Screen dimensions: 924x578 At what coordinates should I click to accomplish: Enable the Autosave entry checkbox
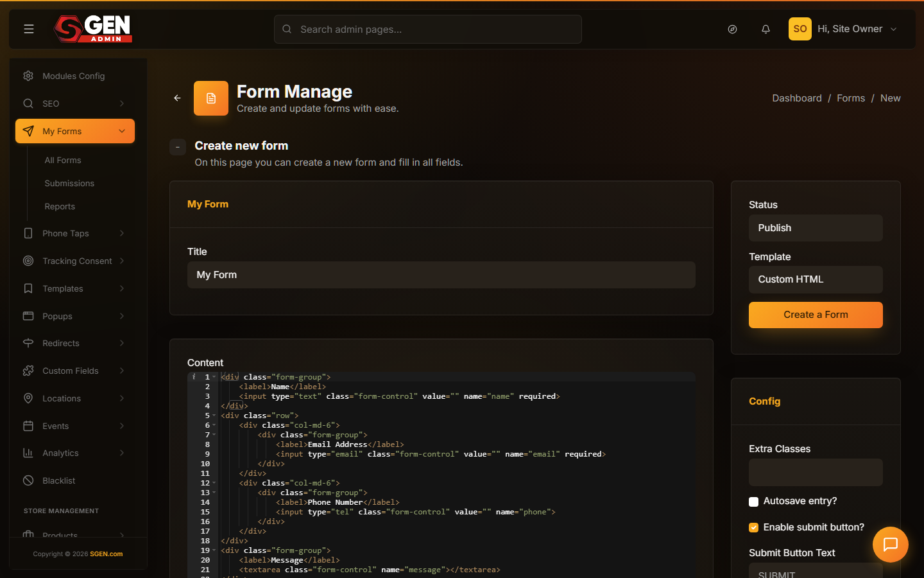753,502
